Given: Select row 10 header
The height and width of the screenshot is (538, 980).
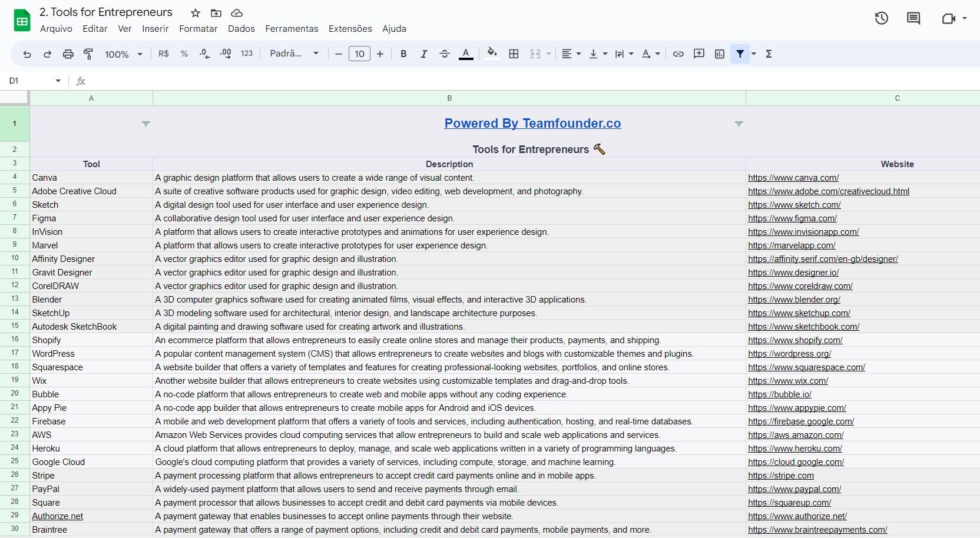Looking at the screenshot, I should tap(15, 258).
